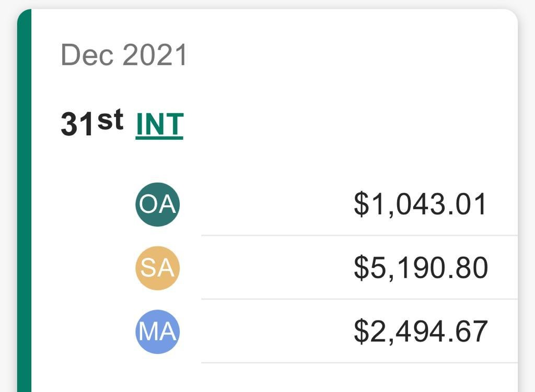Screen dimensions: 535x392
Task: Click the Dec 2021 month heading
Action: pyautogui.click(x=124, y=55)
